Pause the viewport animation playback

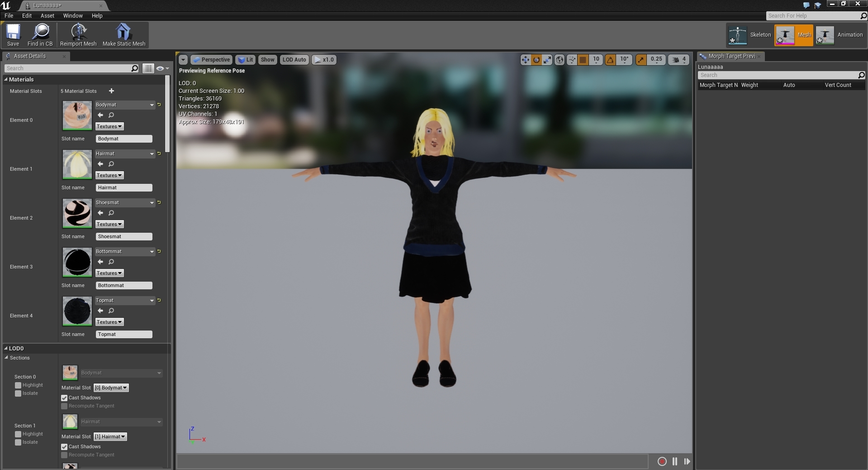coord(675,461)
